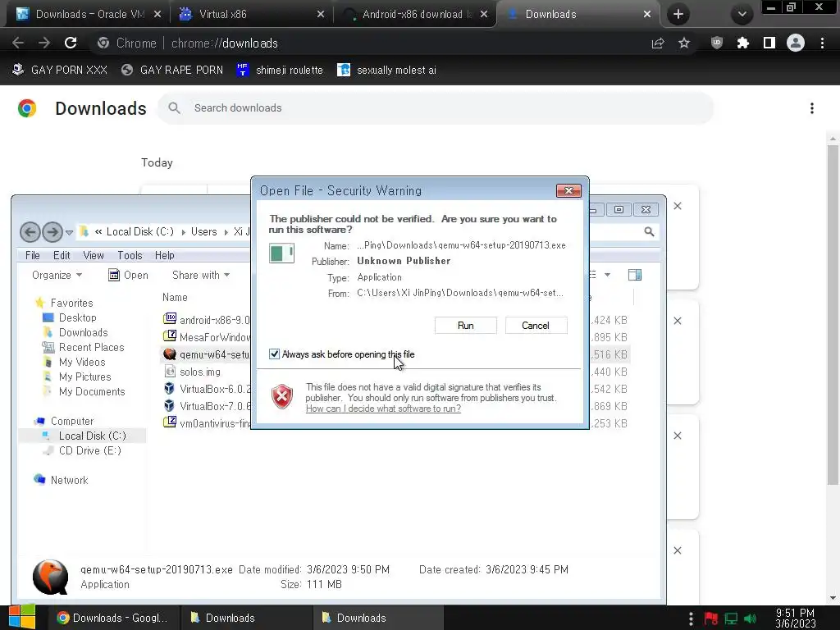840x630 pixels.
Task: Click Cancel in the Security Warning dialog
Action: coord(536,325)
